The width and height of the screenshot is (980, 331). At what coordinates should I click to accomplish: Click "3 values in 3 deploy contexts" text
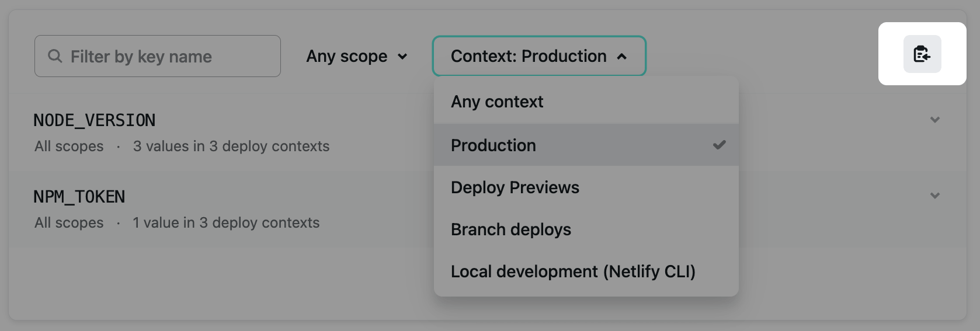click(x=231, y=146)
